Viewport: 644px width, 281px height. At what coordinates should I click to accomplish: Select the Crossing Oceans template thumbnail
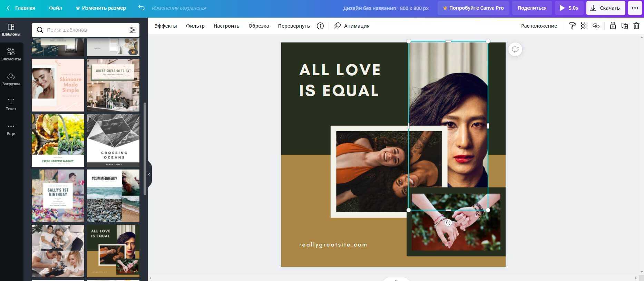click(113, 140)
